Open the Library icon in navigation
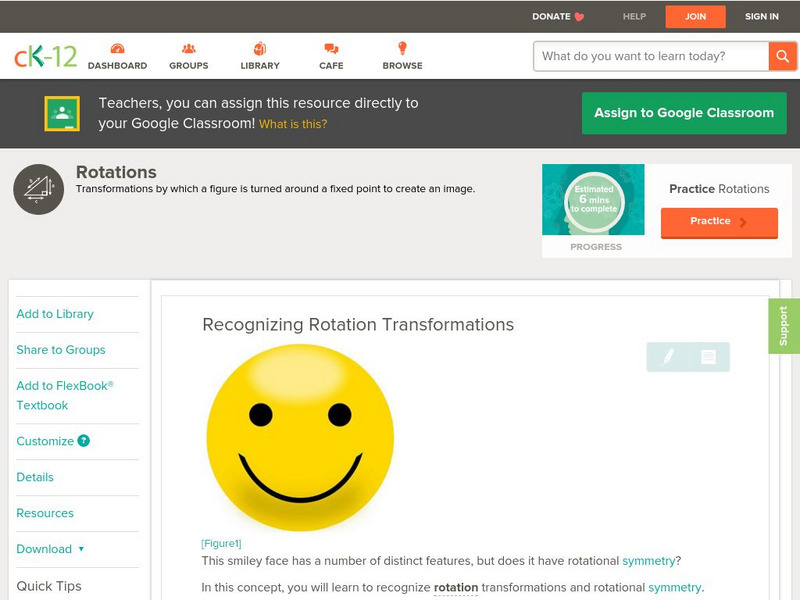Viewport: 800px width, 600px height. (x=260, y=49)
